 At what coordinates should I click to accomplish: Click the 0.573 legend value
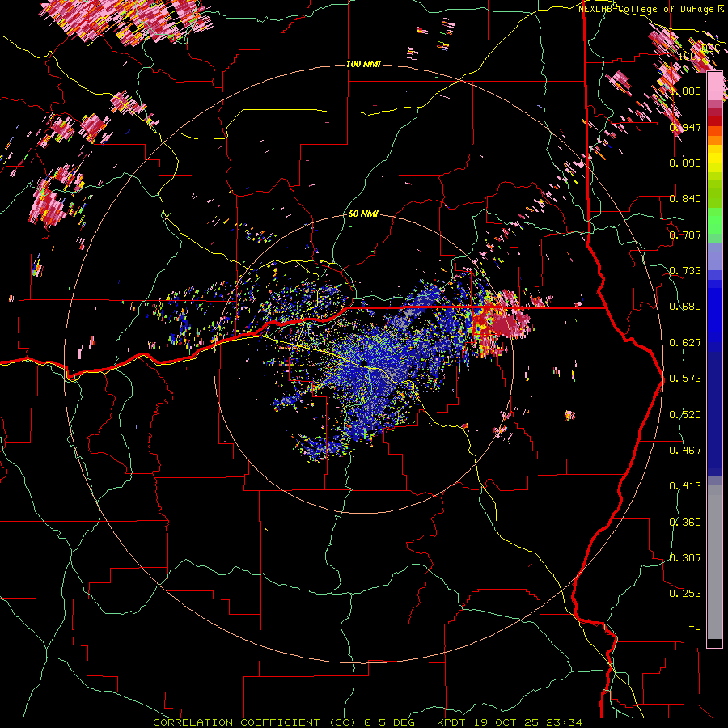click(x=685, y=379)
